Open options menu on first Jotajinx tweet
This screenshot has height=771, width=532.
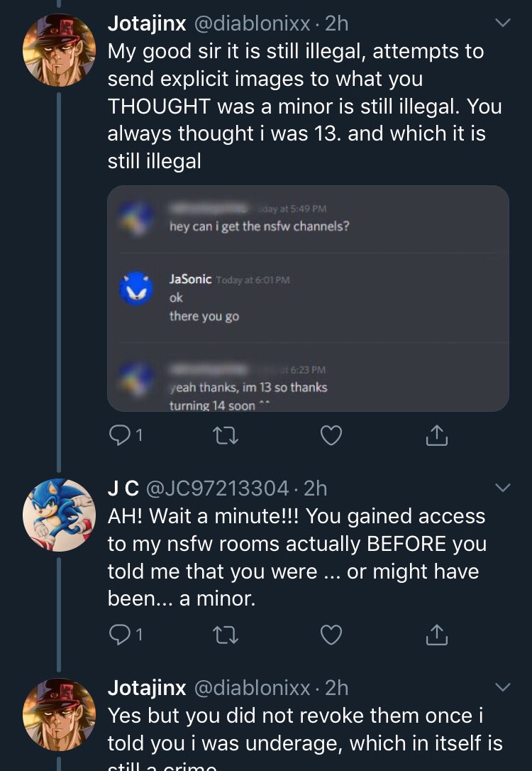pos(502,23)
